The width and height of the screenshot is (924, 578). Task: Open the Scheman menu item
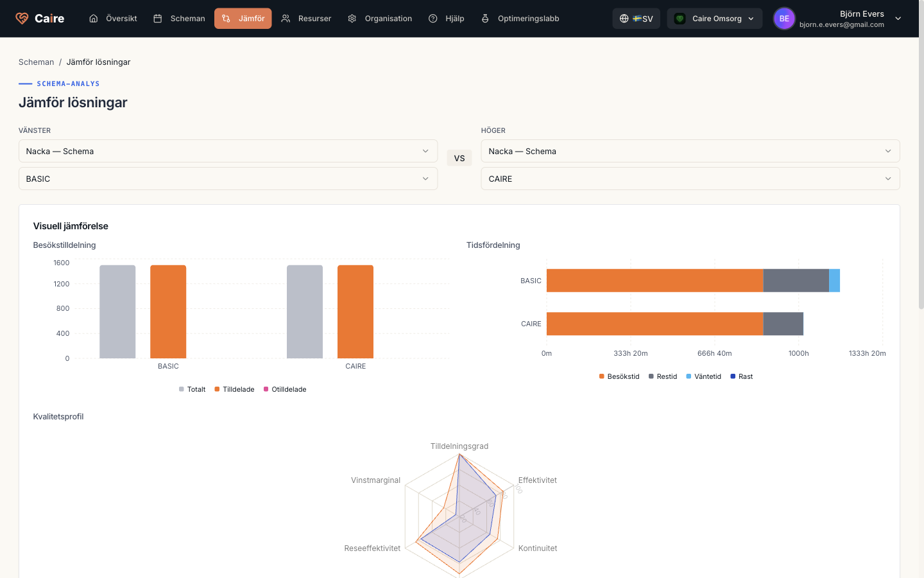179,19
